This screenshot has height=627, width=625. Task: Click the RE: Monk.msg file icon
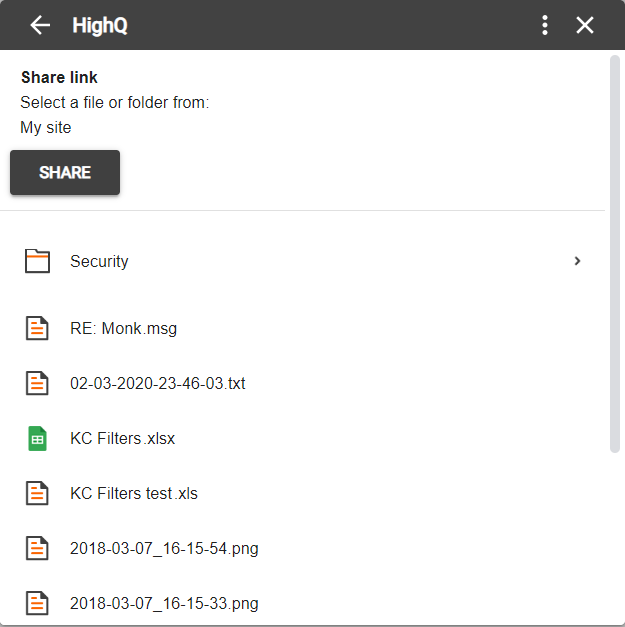(x=37, y=327)
